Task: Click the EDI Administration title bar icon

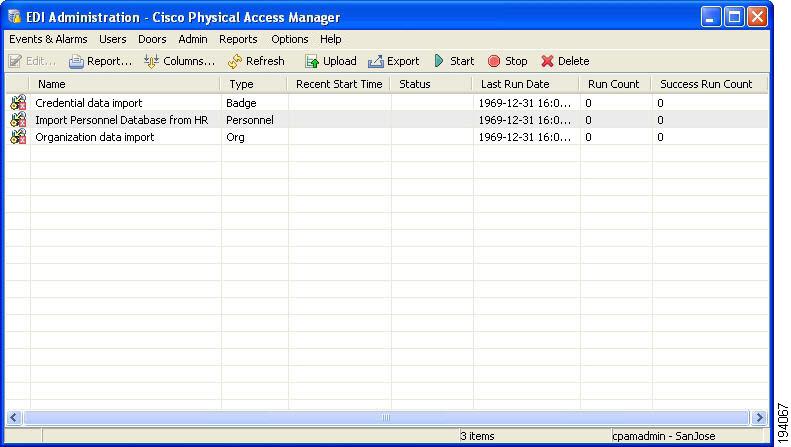Action: point(15,17)
